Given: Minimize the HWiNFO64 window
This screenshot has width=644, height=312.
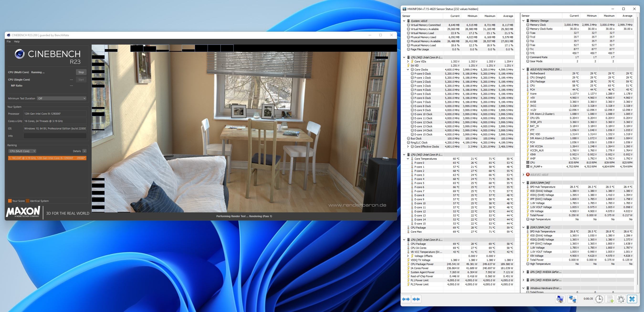Looking at the screenshot, I should click(x=612, y=9).
